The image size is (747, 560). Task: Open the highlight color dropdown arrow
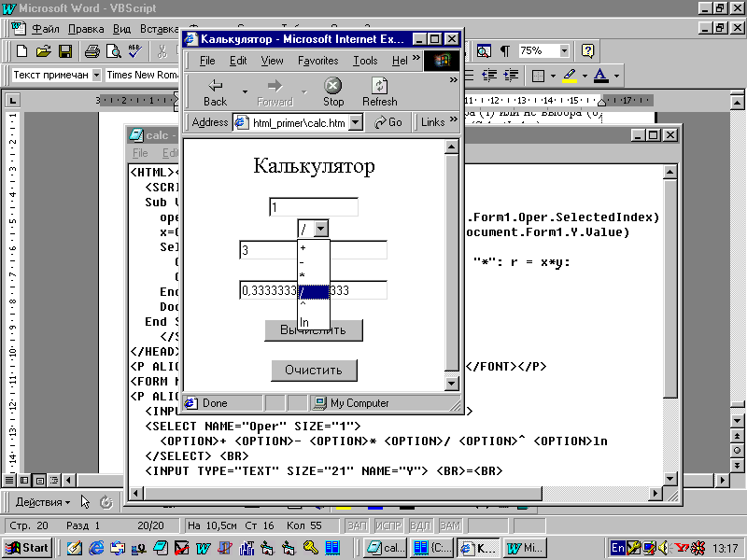pos(585,76)
